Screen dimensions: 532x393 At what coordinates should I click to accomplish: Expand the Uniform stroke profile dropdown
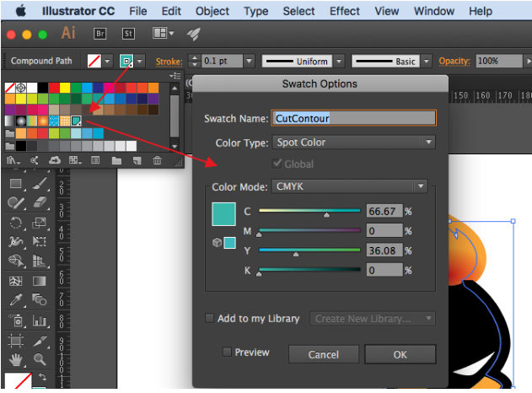point(339,62)
